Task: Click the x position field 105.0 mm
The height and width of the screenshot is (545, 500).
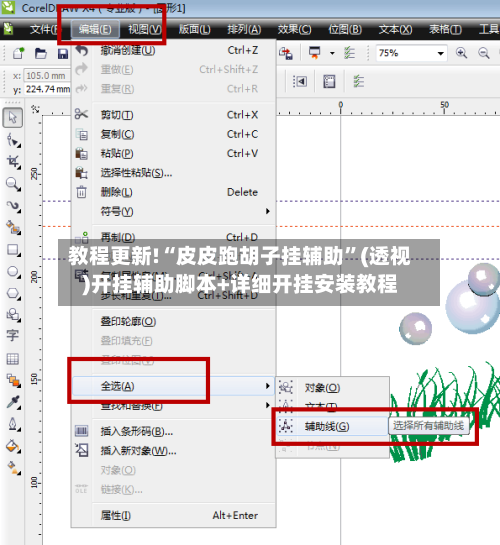Action: click(47, 75)
